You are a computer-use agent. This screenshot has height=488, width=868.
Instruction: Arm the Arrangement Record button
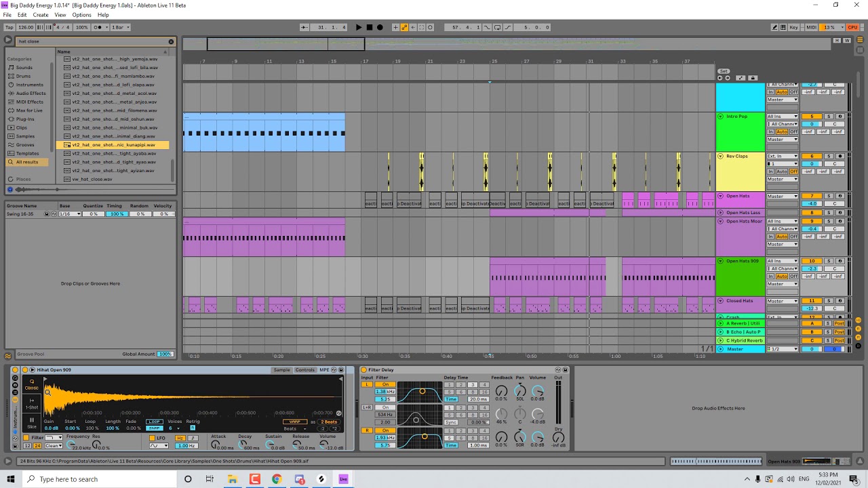point(380,27)
